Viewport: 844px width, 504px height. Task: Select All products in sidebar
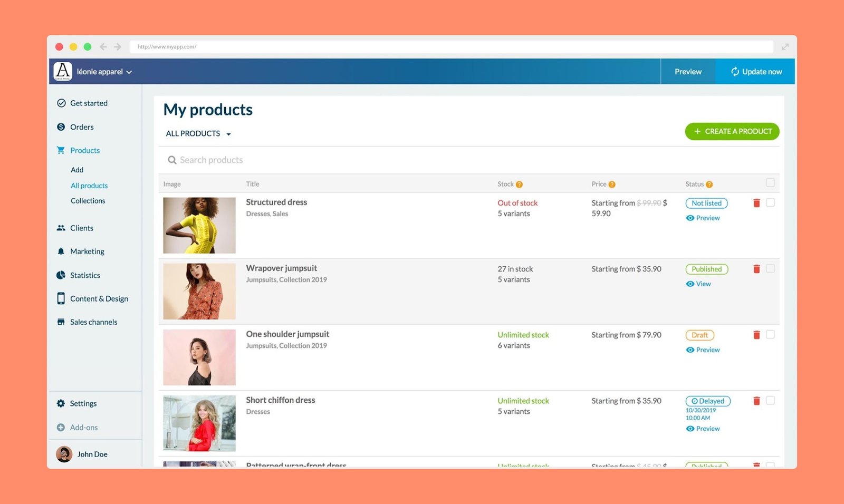[89, 186]
